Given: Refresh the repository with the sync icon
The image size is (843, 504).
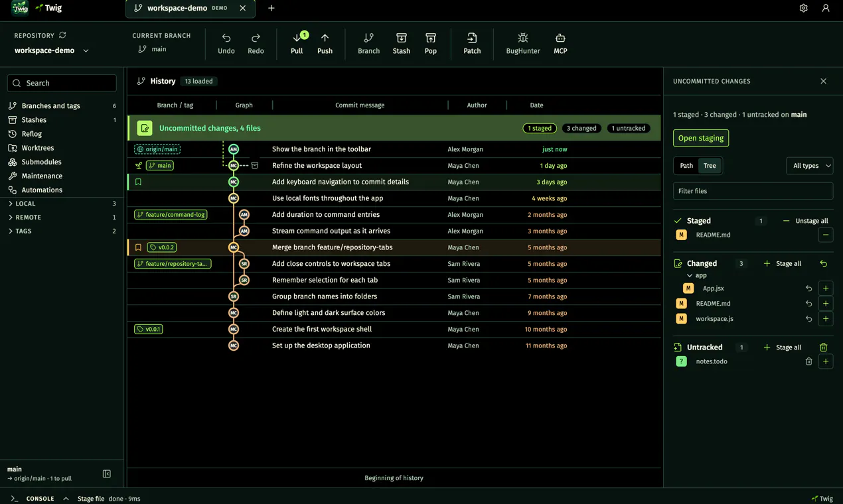Looking at the screenshot, I should (62, 35).
